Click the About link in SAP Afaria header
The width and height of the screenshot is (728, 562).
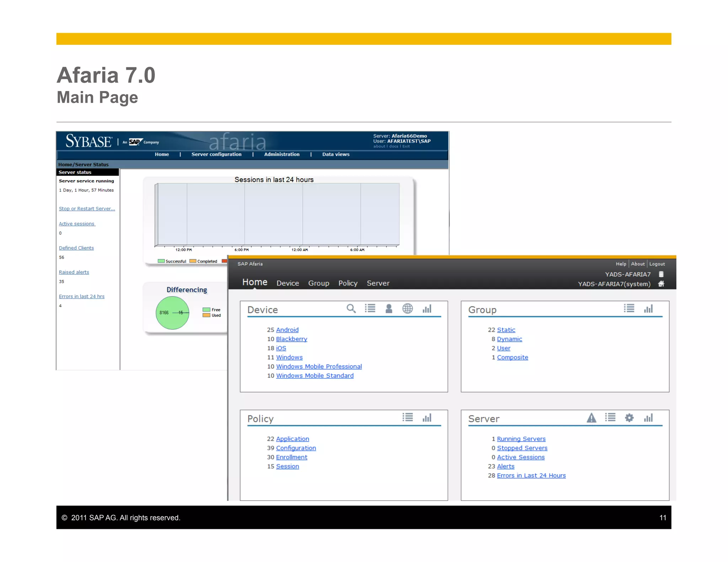637,264
